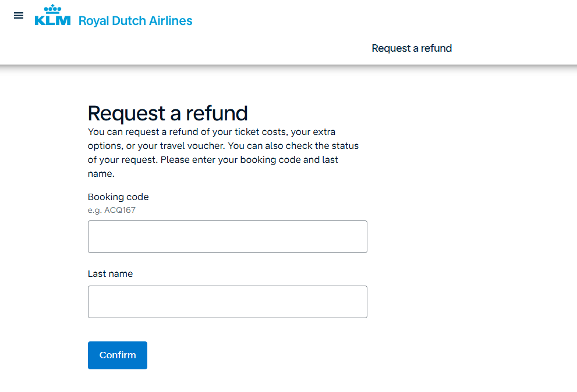Click the e.g. ACQ167 hint text
Viewport: 577px width, 392px height.
(x=112, y=210)
